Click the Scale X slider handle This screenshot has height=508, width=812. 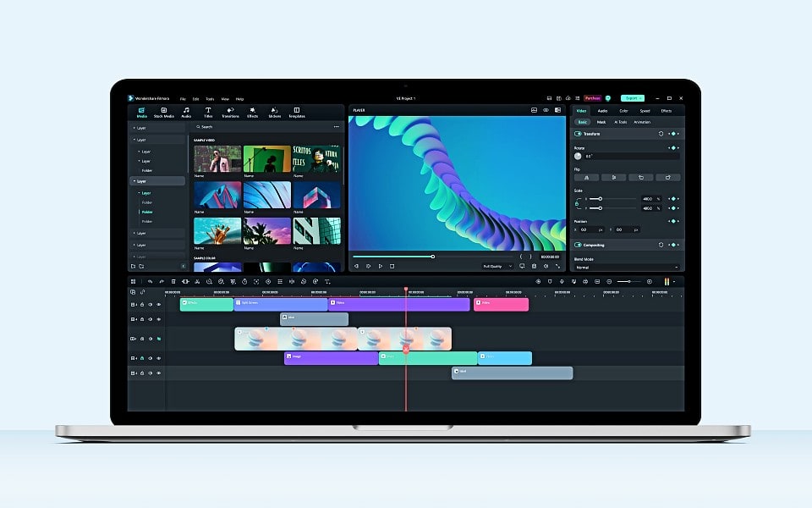point(600,199)
